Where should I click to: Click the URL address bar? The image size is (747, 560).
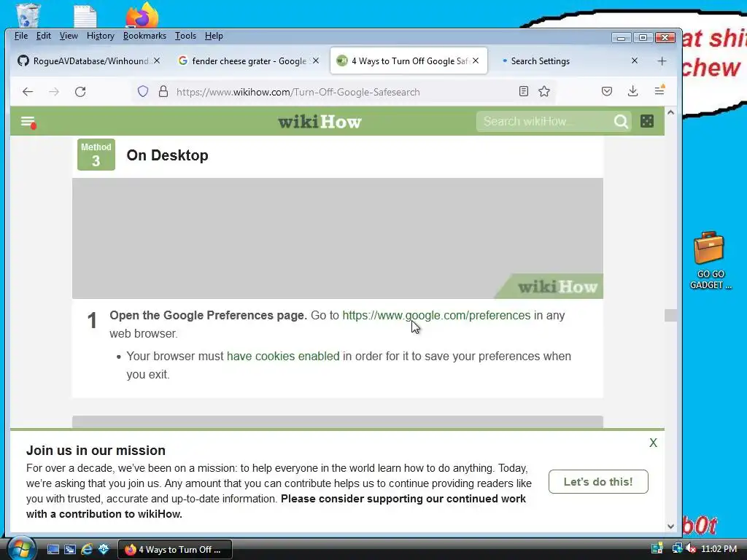(x=345, y=92)
